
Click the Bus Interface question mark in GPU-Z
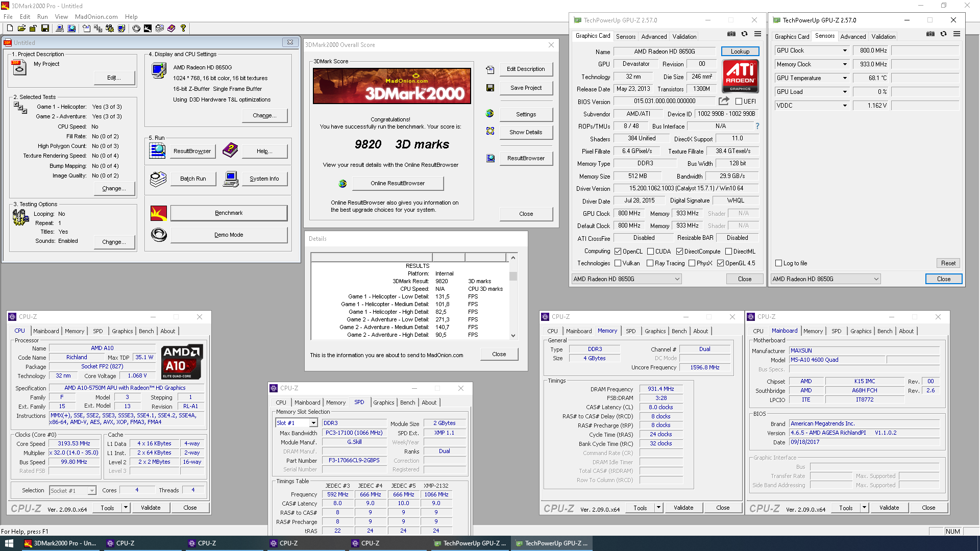(757, 126)
